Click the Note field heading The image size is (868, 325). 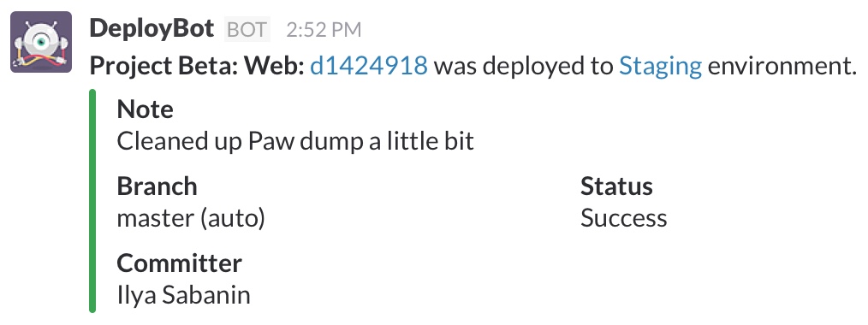145,109
